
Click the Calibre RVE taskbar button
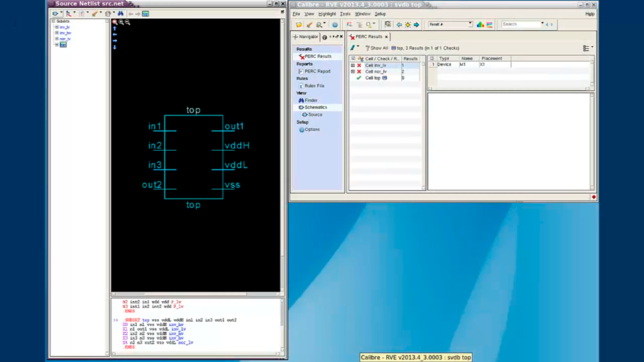pyautogui.click(x=416, y=357)
